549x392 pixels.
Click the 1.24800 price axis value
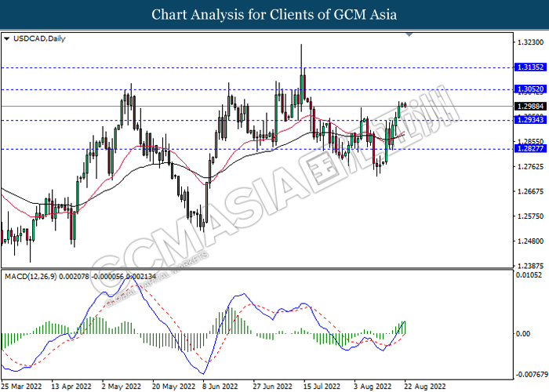(530, 241)
